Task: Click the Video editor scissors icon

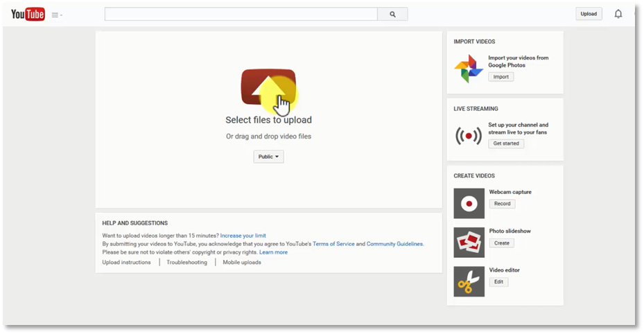Action: (469, 281)
